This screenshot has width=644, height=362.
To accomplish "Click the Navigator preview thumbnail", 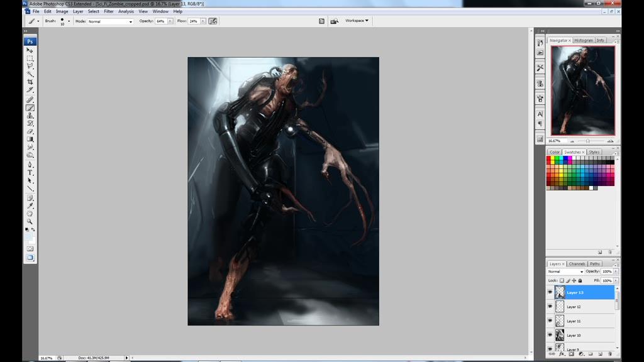I will [x=583, y=90].
